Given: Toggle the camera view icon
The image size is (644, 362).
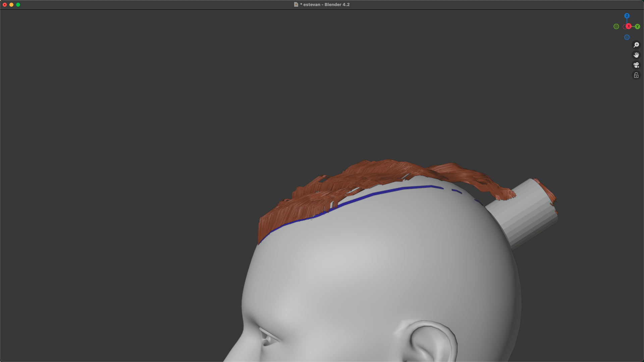Looking at the screenshot, I should [636, 65].
